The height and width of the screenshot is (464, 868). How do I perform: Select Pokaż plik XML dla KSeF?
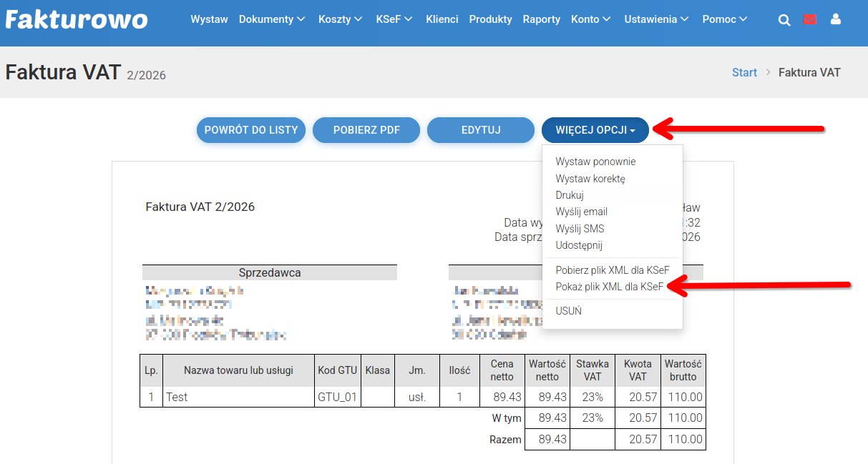click(x=609, y=287)
